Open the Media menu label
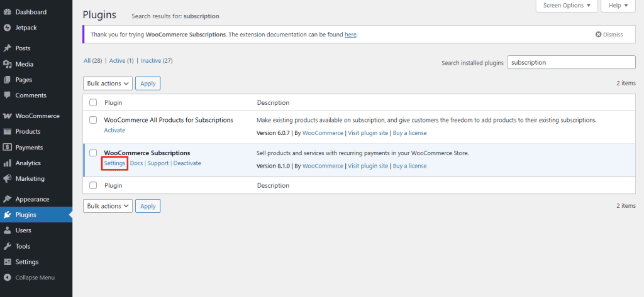 pos(25,64)
